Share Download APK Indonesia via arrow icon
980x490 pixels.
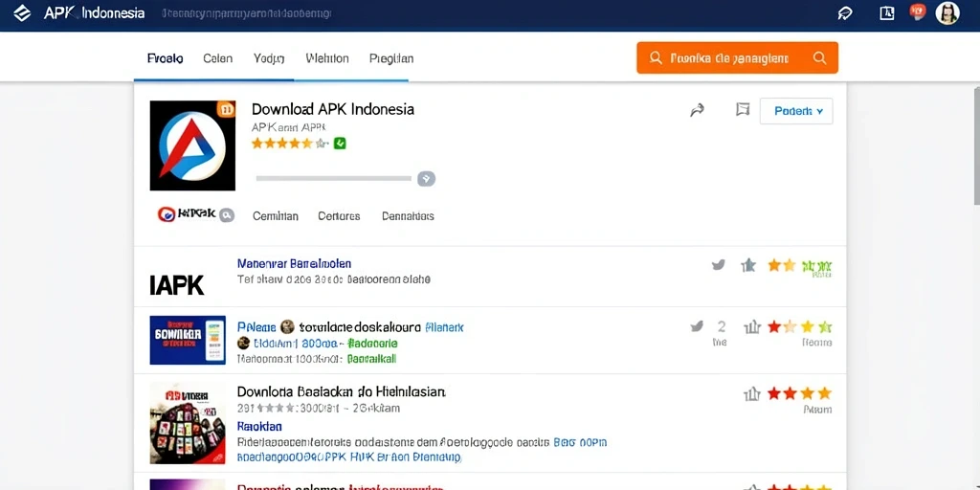coord(697,111)
